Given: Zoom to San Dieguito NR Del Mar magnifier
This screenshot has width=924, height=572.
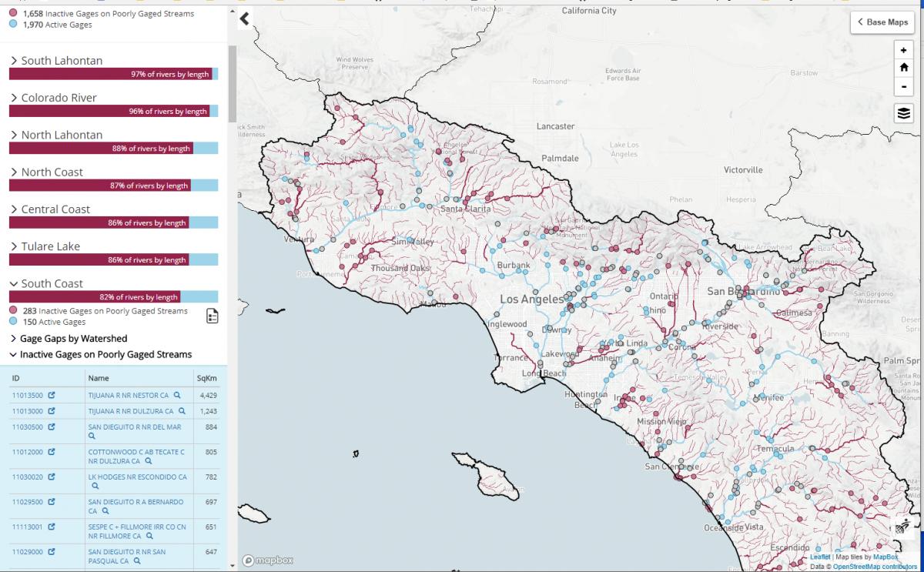Looking at the screenshot, I should [x=92, y=436].
